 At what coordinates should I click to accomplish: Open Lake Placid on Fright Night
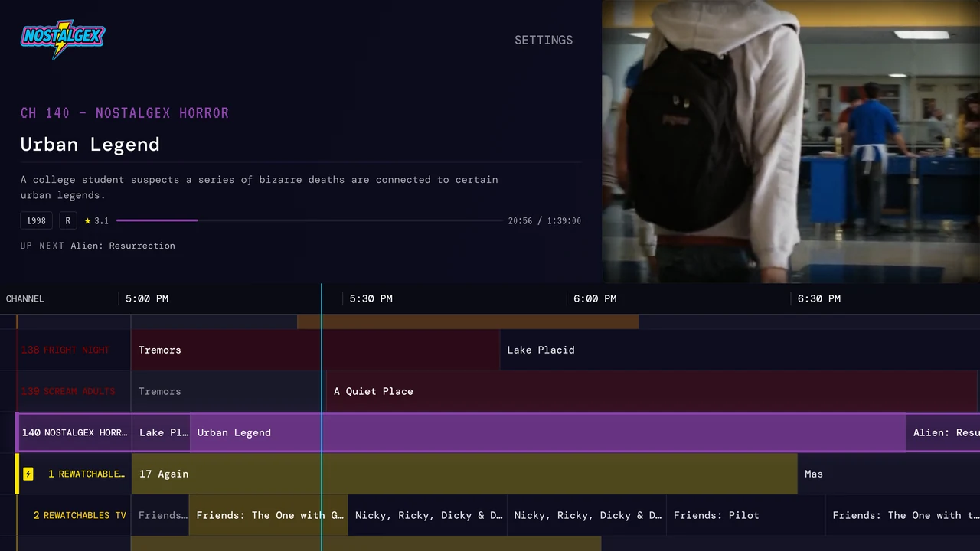coord(740,350)
